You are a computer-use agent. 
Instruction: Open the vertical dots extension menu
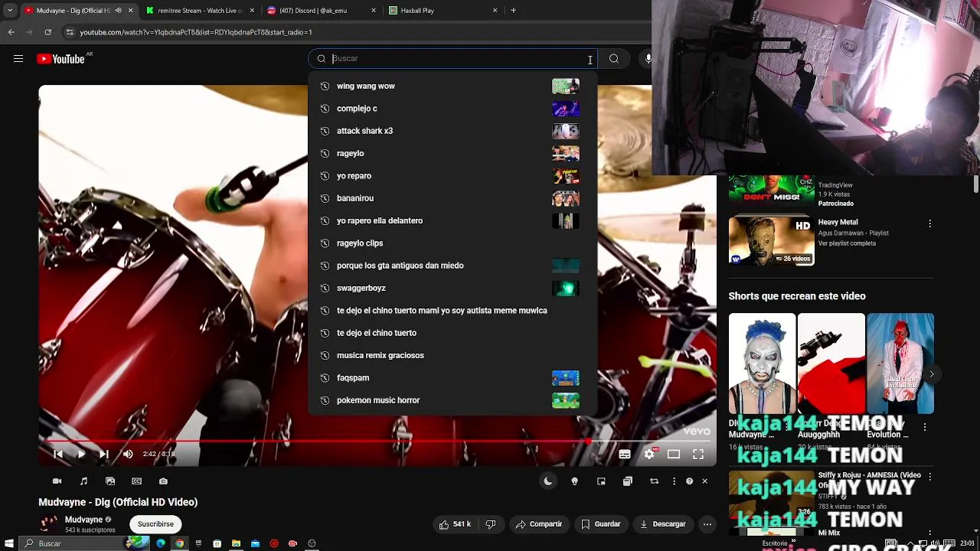(x=674, y=481)
